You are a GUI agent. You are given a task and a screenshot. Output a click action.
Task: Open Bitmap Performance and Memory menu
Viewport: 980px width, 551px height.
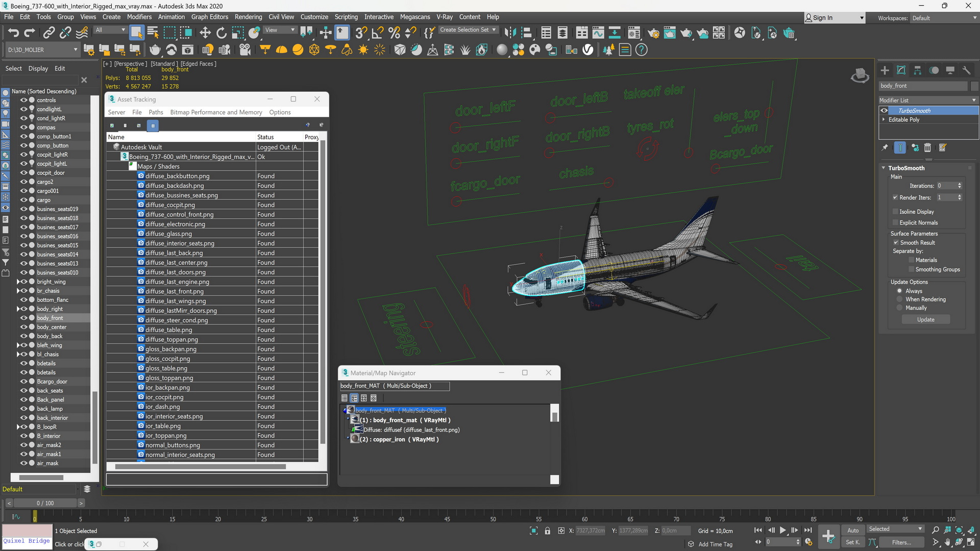[216, 112]
